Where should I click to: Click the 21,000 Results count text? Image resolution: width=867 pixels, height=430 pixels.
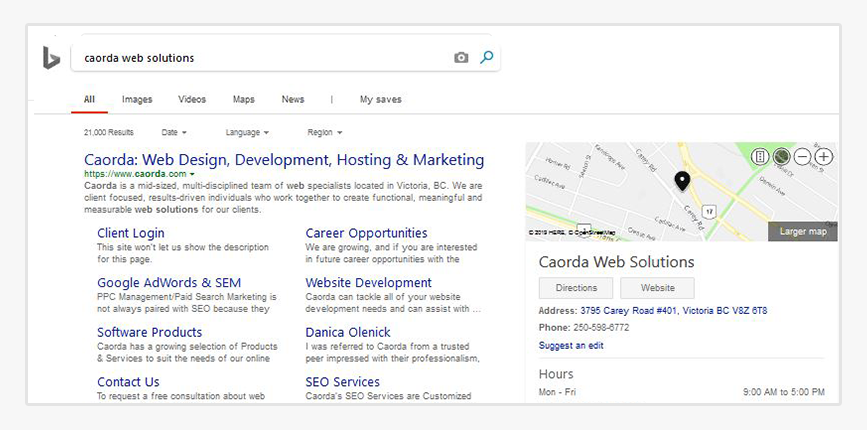(x=108, y=133)
